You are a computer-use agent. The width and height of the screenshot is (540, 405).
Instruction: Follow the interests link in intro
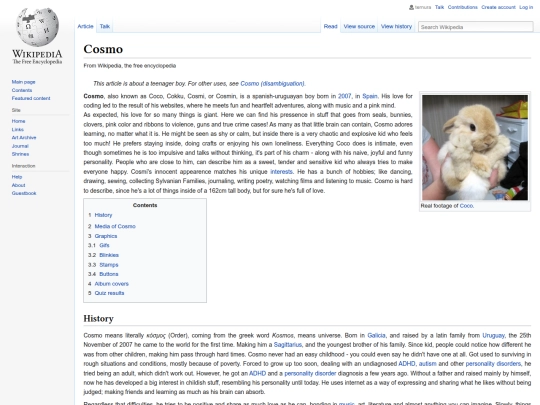pyautogui.click(x=281, y=172)
